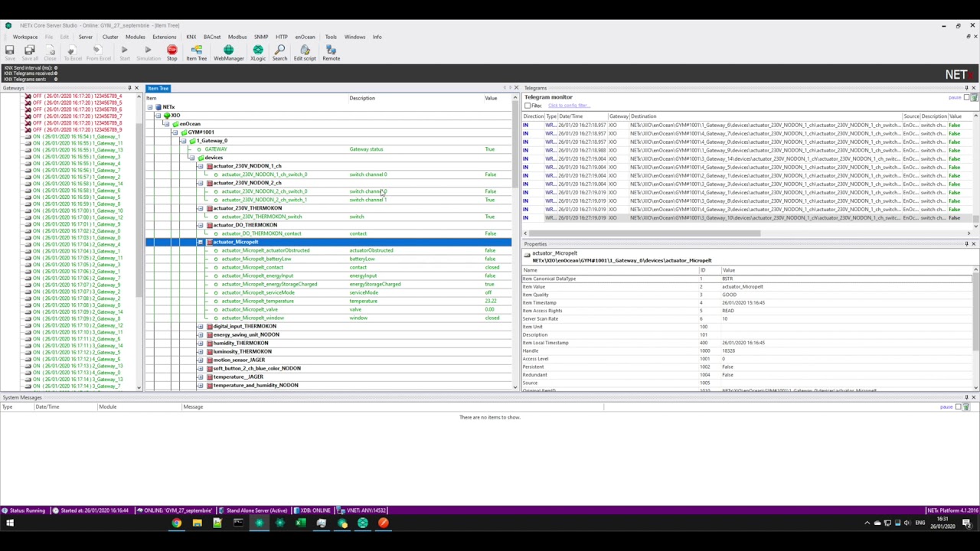
Task: Click the Simulation play icon
Action: click(x=149, y=52)
